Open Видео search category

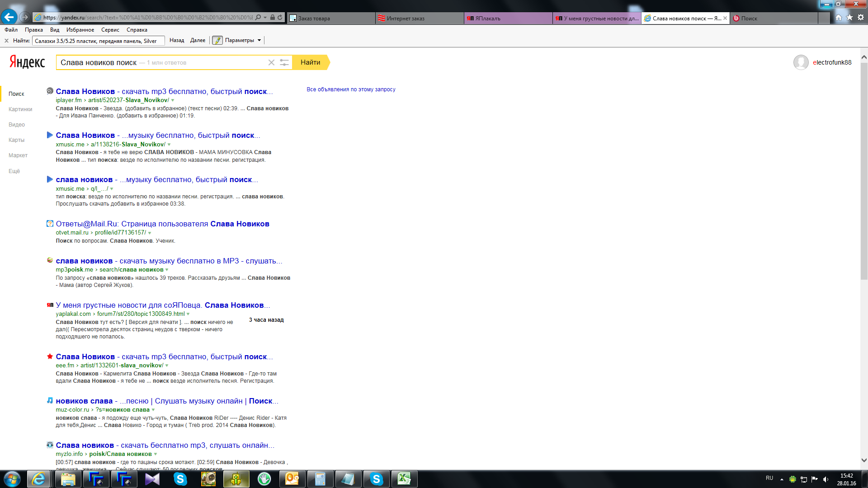coord(17,125)
